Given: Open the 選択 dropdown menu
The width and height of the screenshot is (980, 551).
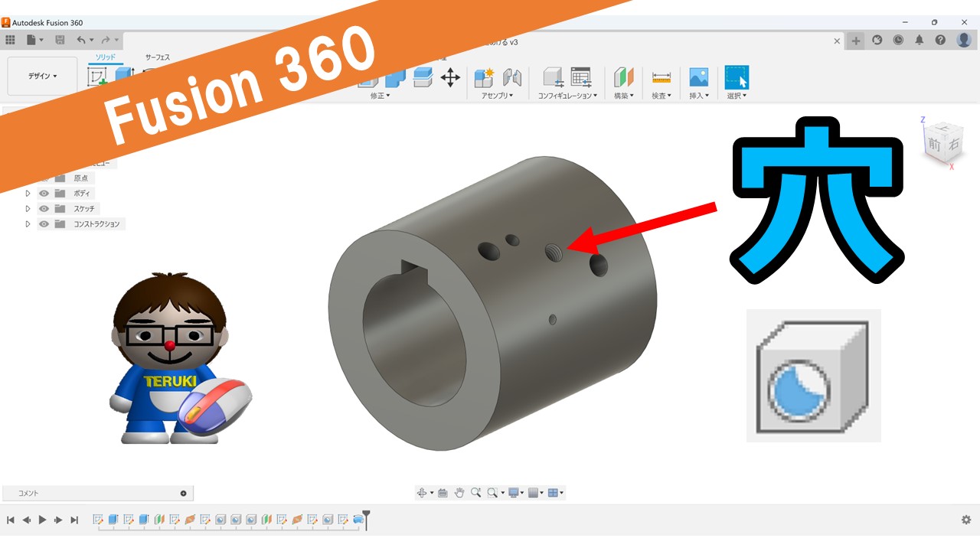Looking at the screenshot, I should pos(737,96).
